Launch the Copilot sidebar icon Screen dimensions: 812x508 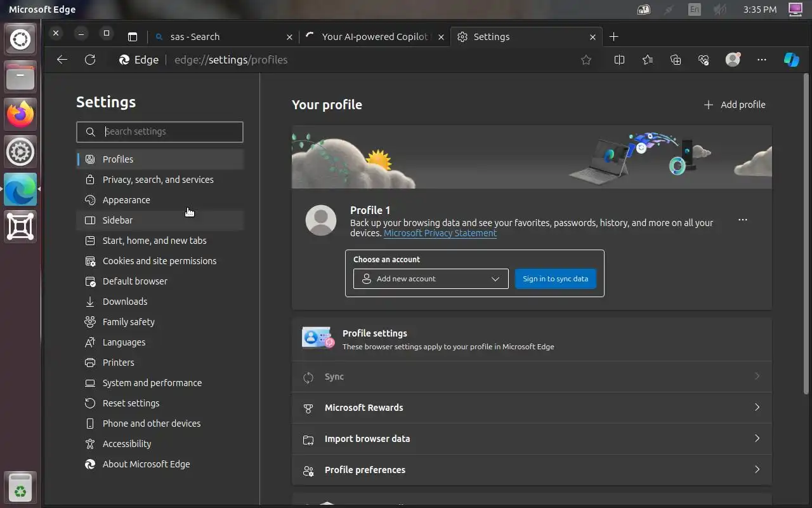(791, 60)
